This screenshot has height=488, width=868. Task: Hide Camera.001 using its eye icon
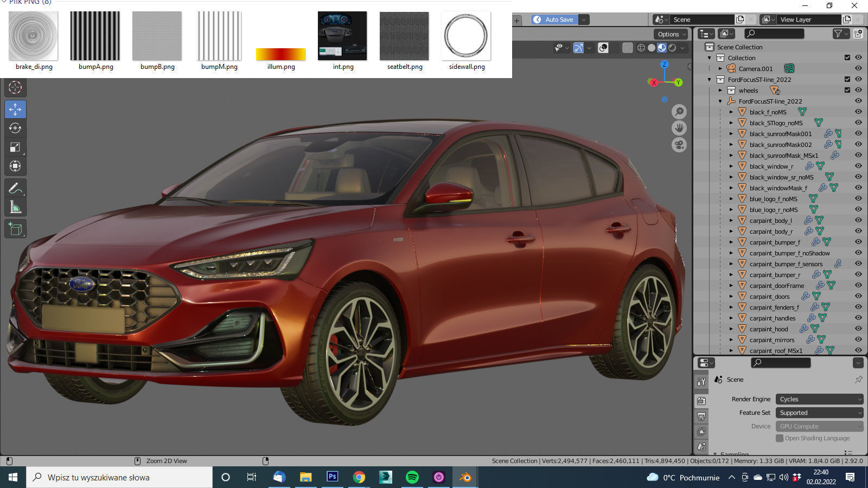coord(858,68)
